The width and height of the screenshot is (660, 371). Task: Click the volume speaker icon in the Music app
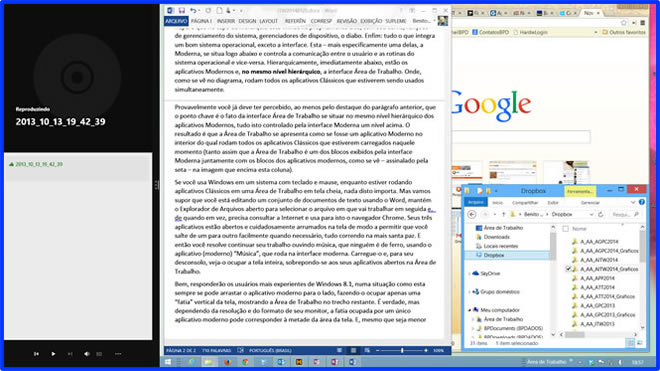coord(86,354)
